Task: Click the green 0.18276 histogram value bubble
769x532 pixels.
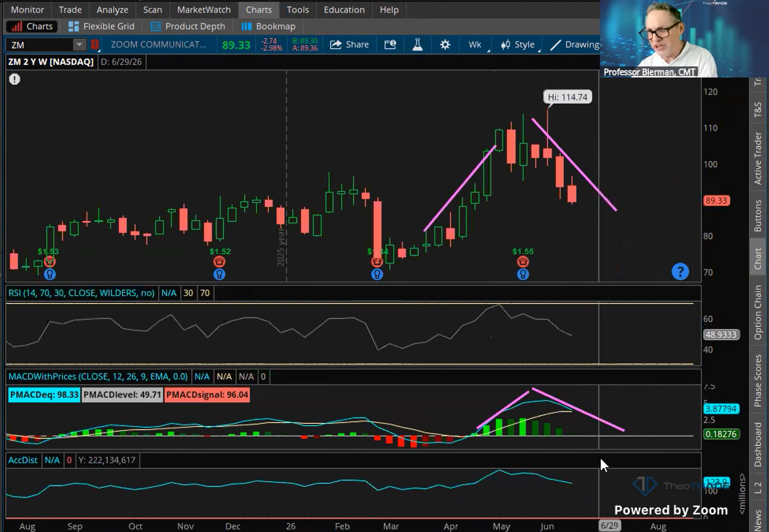Action: point(721,434)
